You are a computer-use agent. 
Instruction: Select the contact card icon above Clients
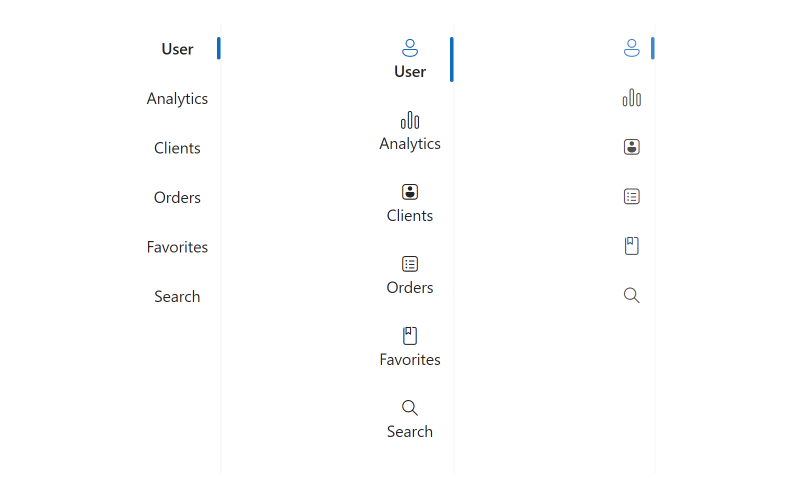[x=410, y=192]
